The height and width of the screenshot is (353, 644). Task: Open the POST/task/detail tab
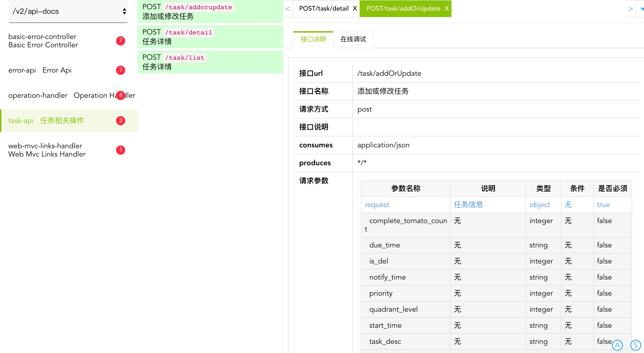[324, 8]
